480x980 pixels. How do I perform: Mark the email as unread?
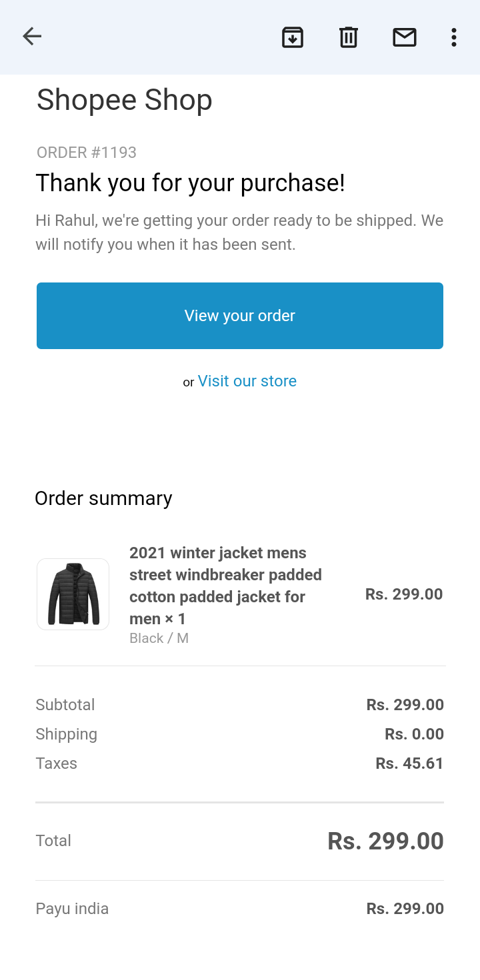pyautogui.click(x=405, y=37)
